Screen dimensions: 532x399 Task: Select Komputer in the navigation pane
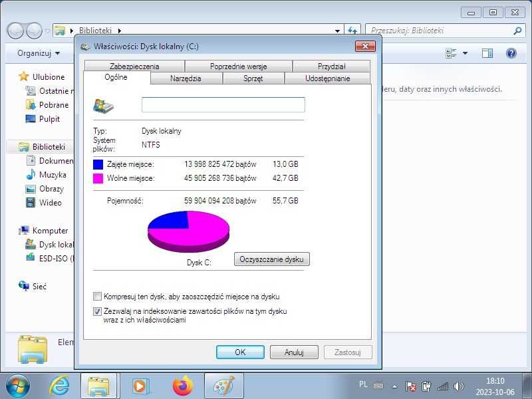pos(43,231)
